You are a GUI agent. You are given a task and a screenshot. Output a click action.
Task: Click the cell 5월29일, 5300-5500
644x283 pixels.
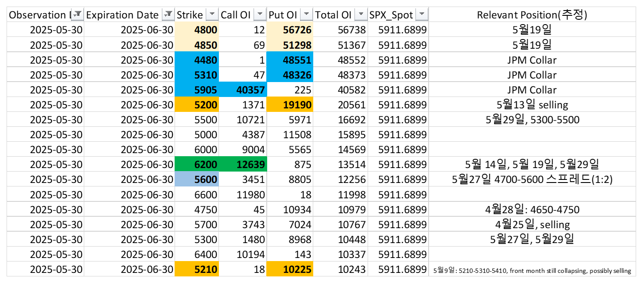532,119
